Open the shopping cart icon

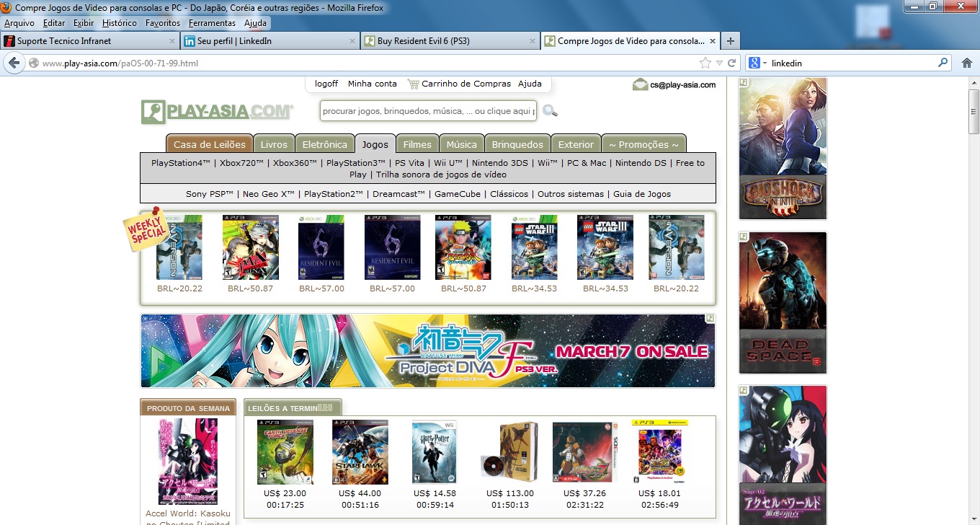pyautogui.click(x=413, y=84)
